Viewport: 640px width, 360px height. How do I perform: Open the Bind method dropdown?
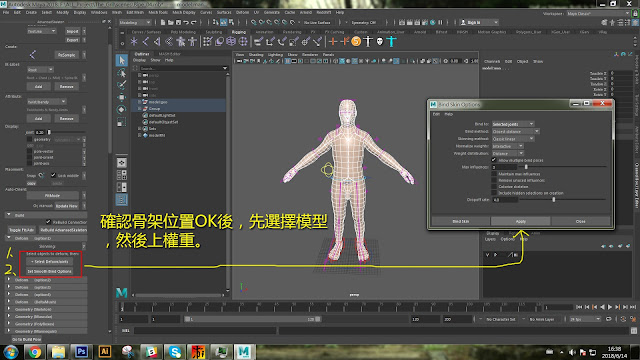(x=516, y=131)
